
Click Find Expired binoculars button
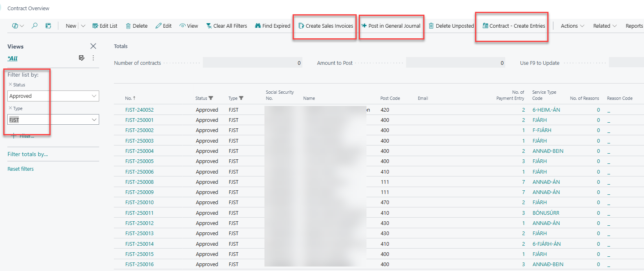(272, 26)
